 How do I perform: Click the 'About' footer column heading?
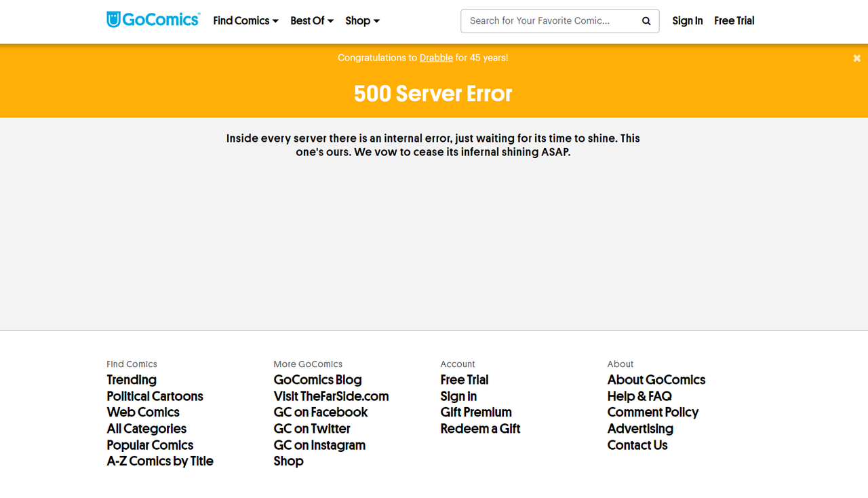click(x=620, y=364)
